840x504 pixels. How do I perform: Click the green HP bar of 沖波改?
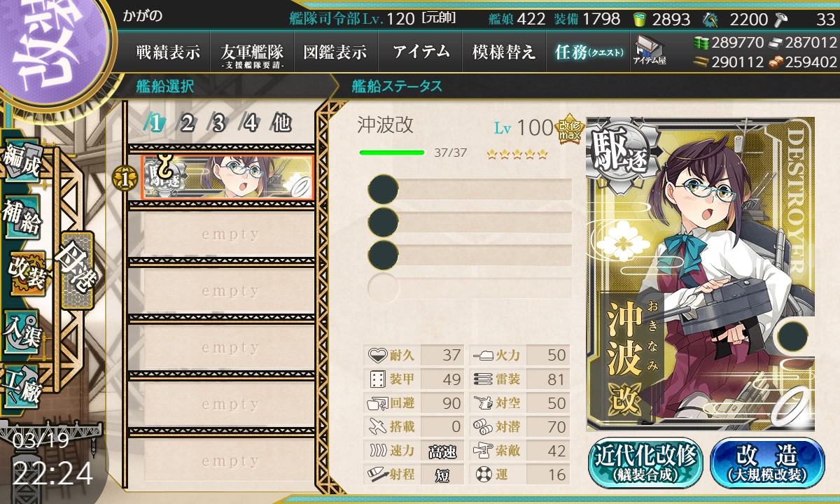tap(392, 152)
